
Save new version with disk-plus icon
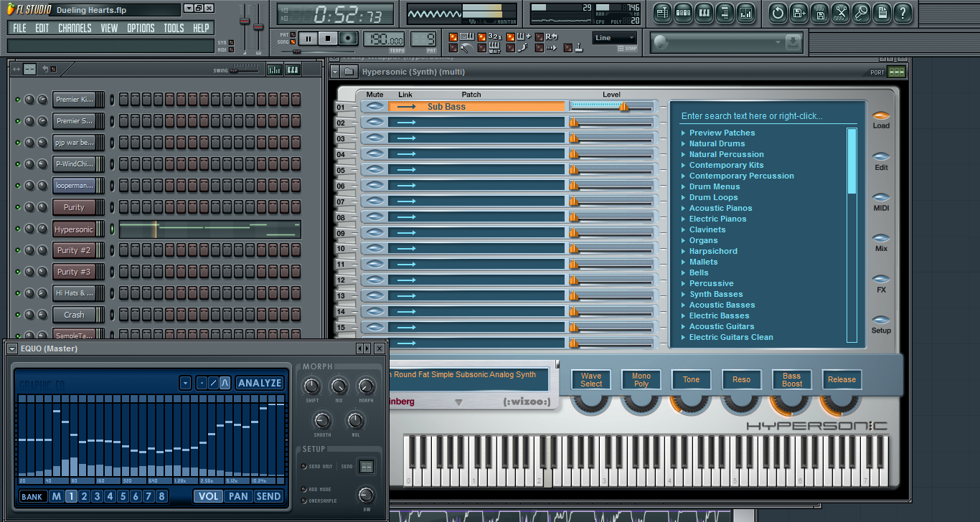[798, 12]
